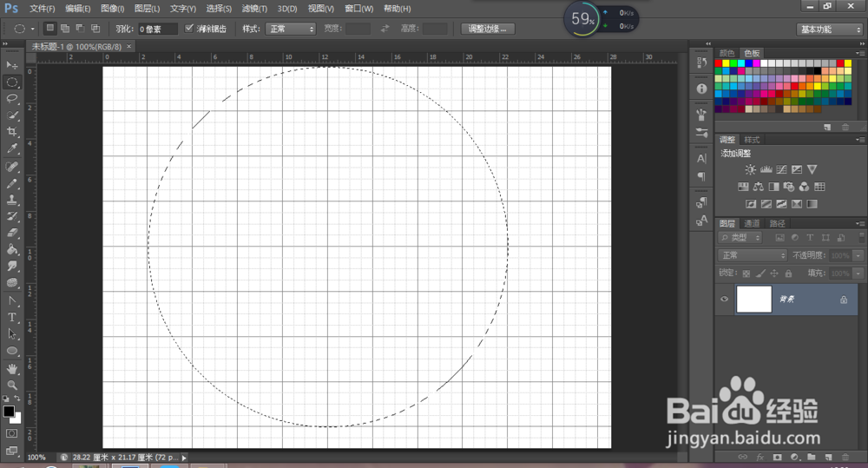Image resolution: width=868 pixels, height=468 pixels.
Task: Select the Brush tool
Action: click(x=11, y=183)
